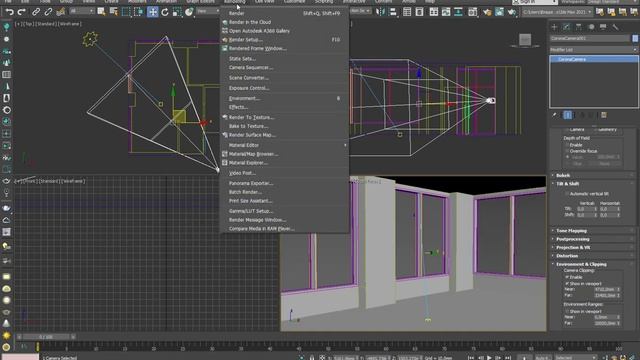Open the Render Setup teapot icon in the toolbar

pos(487,12)
